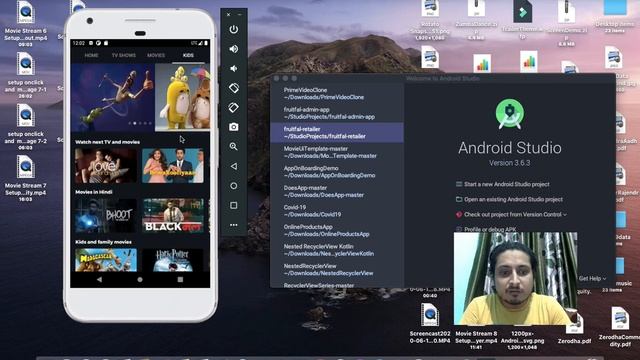The image size is (640, 360).
Task: Click the emulator toolbar overview square
Action: (x=233, y=205)
